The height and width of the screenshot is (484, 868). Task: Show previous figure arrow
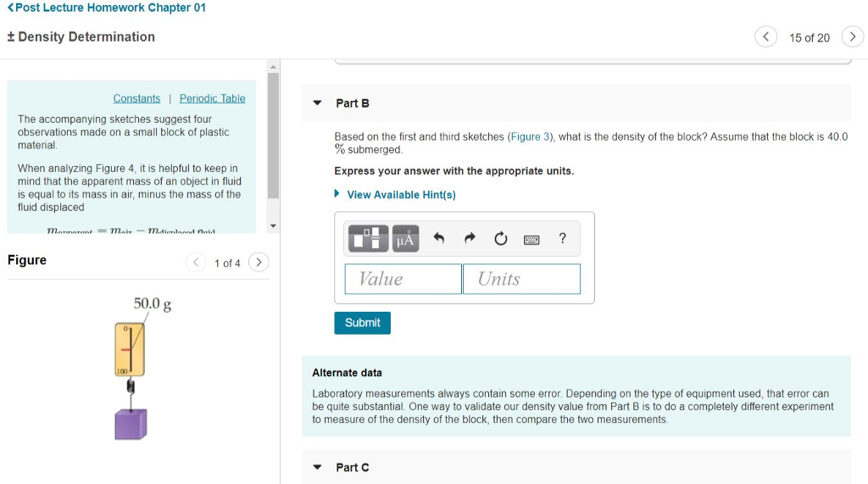[x=196, y=262]
